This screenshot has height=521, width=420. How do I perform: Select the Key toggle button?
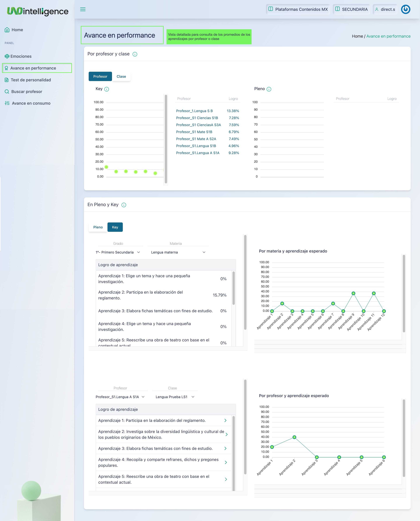click(x=115, y=227)
